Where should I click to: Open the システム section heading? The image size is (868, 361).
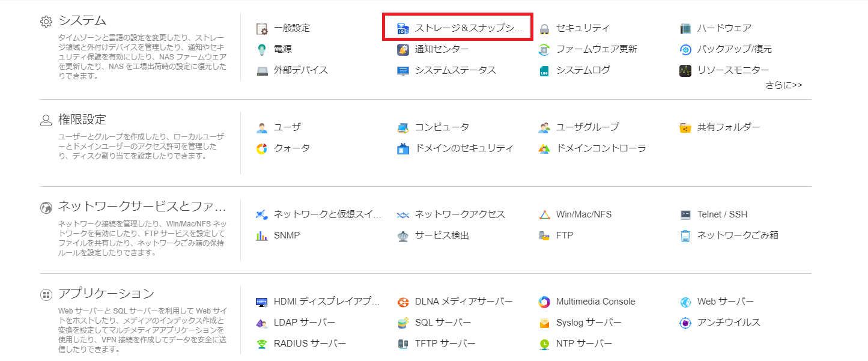[82, 20]
